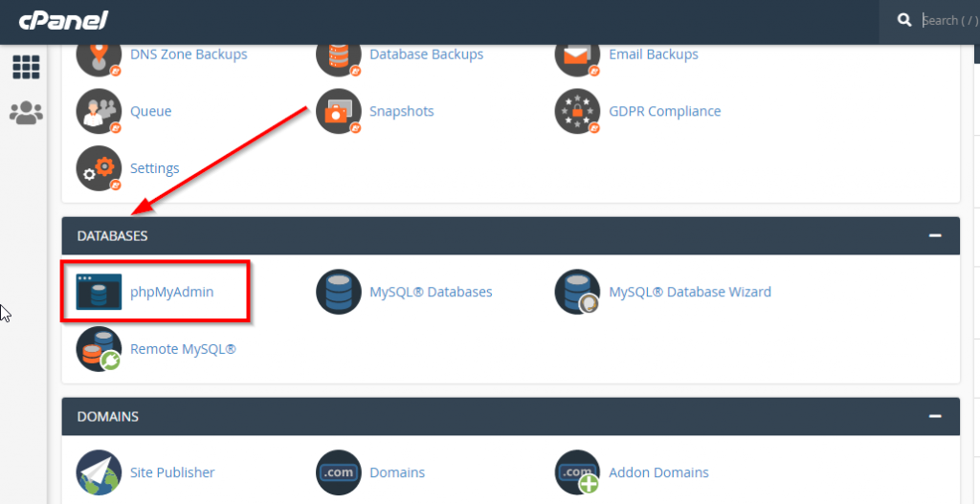The width and height of the screenshot is (980, 504).
Task: Open the phpMyAdmin link
Action: tap(172, 292)
